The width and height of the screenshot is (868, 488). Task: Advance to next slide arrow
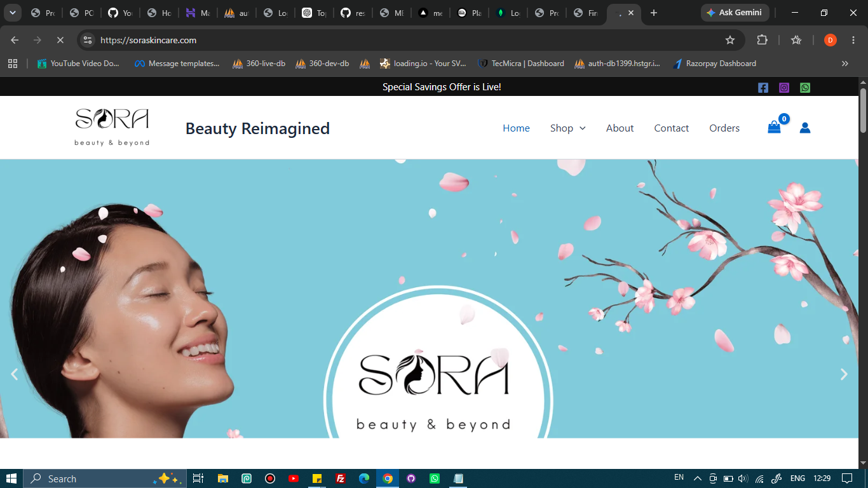point(844,374)
